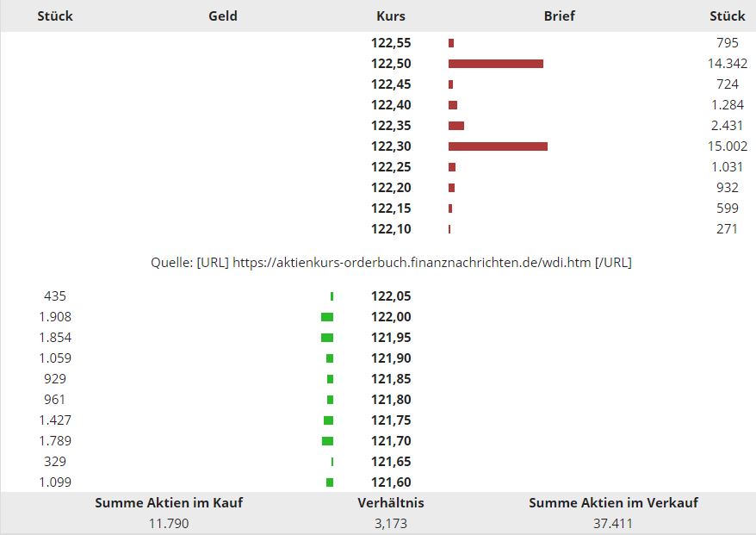Viewport: 756px width, 535px height.
Task: Click the price 122,55 row
Action: [x=391, y=42]
